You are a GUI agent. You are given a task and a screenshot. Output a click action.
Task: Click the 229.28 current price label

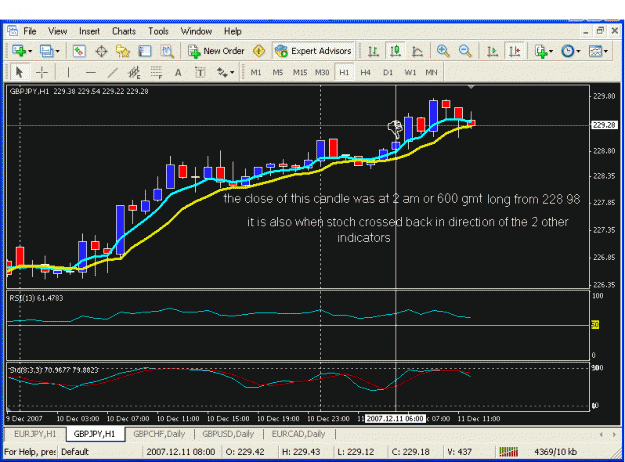point(604,125)
